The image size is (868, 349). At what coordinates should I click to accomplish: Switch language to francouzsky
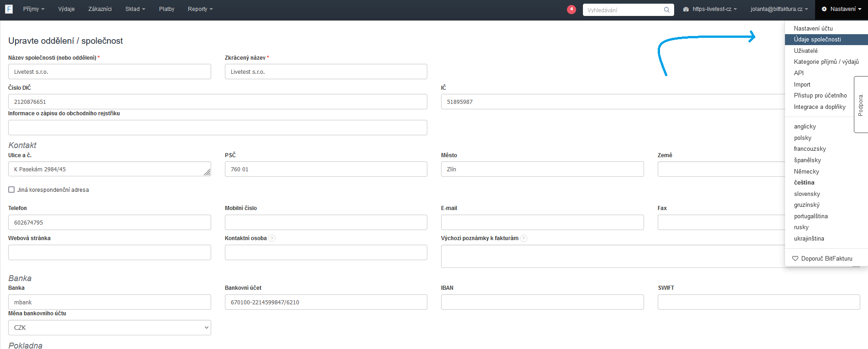810,149
